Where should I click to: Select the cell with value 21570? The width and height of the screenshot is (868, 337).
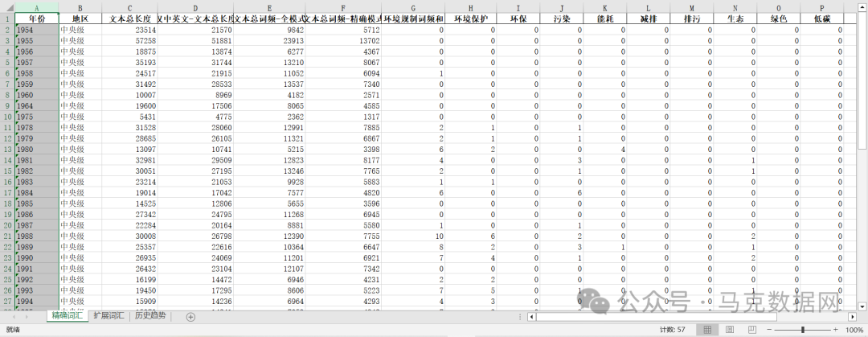[195, 30]
